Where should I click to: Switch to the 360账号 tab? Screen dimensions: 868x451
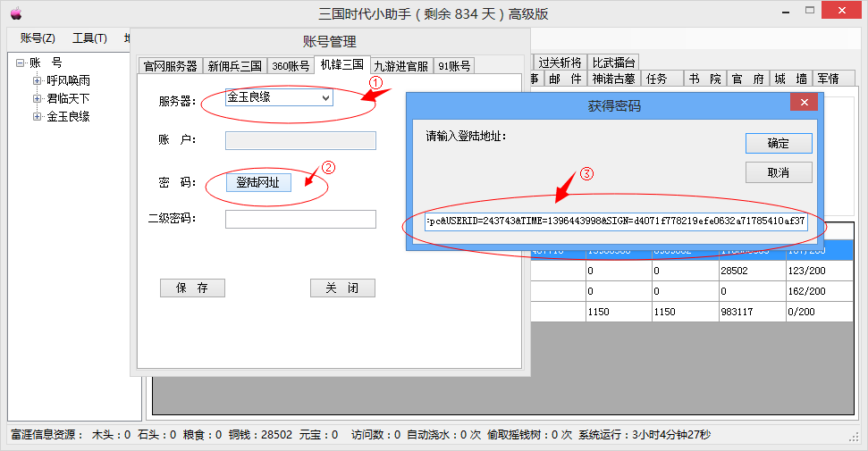[291, 65]
